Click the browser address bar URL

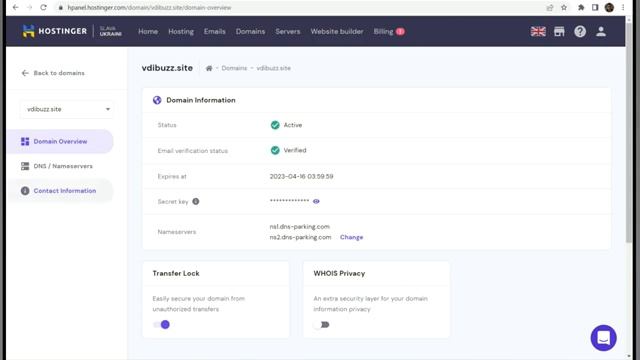pyautogui.click(x=149, y=8)
